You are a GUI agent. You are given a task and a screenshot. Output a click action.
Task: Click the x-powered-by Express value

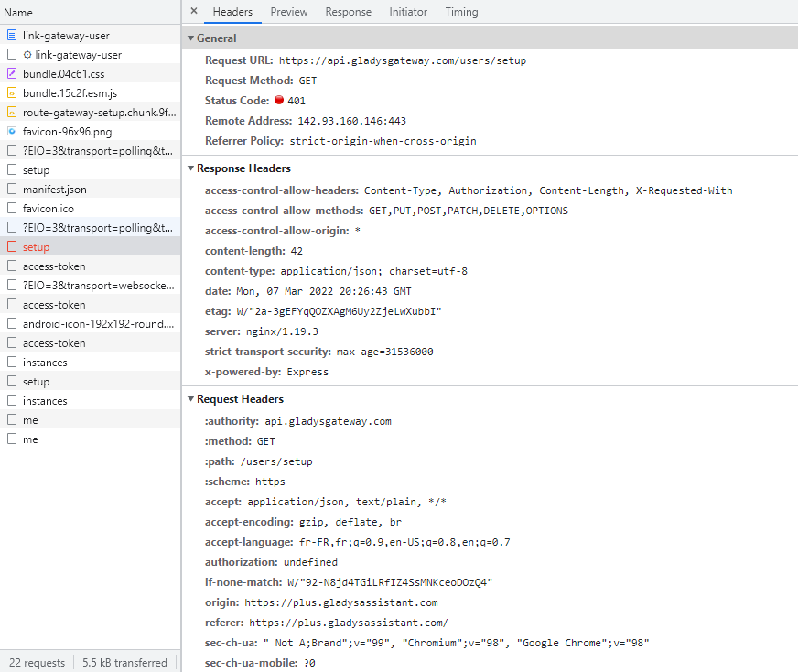coord(307,372)
